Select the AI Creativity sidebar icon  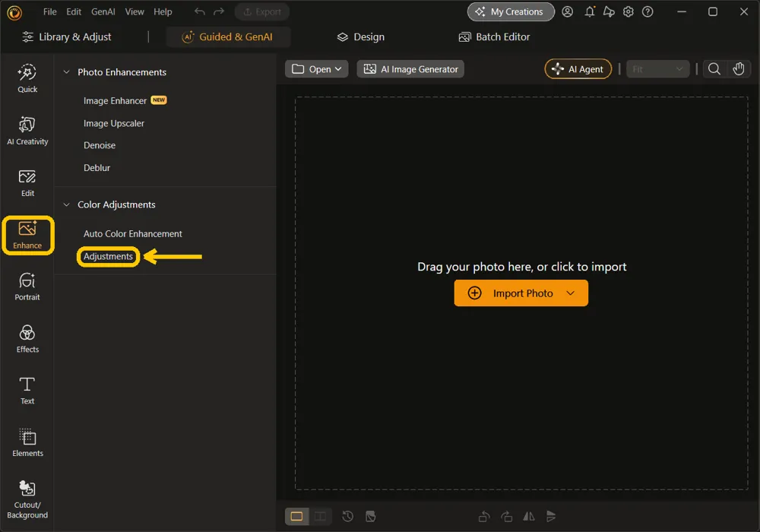[27, 131]
